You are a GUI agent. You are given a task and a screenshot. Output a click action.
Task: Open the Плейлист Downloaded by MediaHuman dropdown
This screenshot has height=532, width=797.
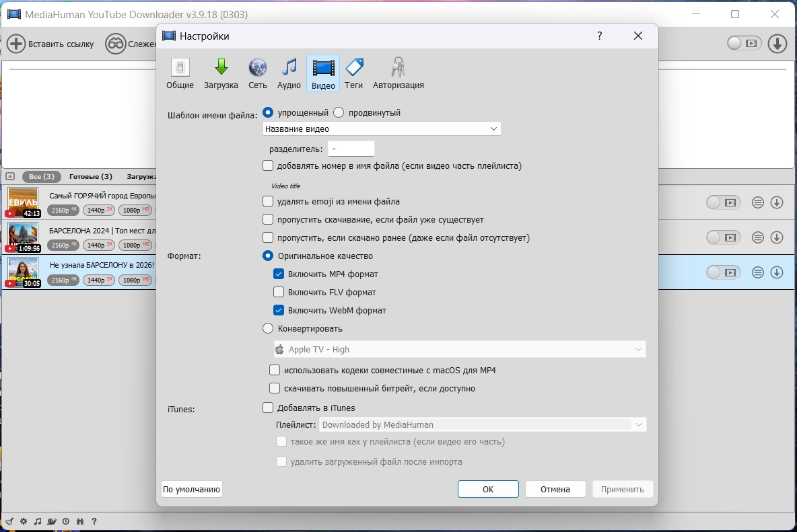tap(483, 424)
